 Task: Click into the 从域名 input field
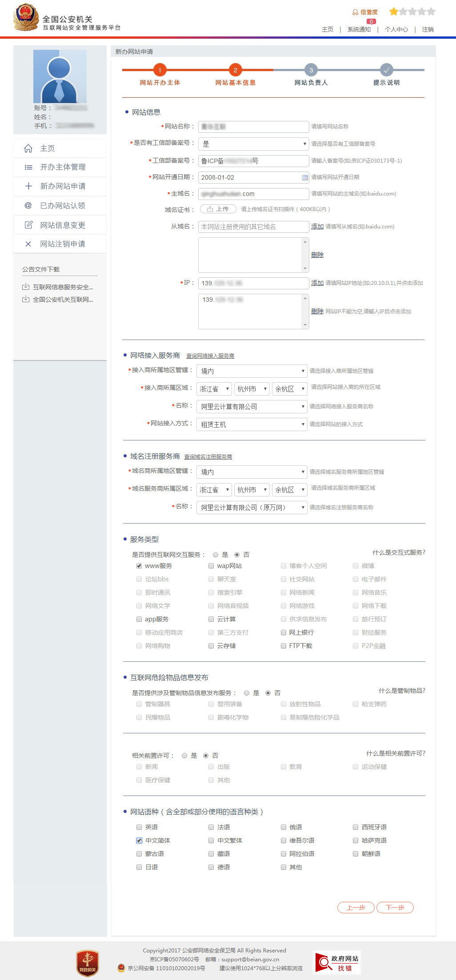click(x=253, y=227)
